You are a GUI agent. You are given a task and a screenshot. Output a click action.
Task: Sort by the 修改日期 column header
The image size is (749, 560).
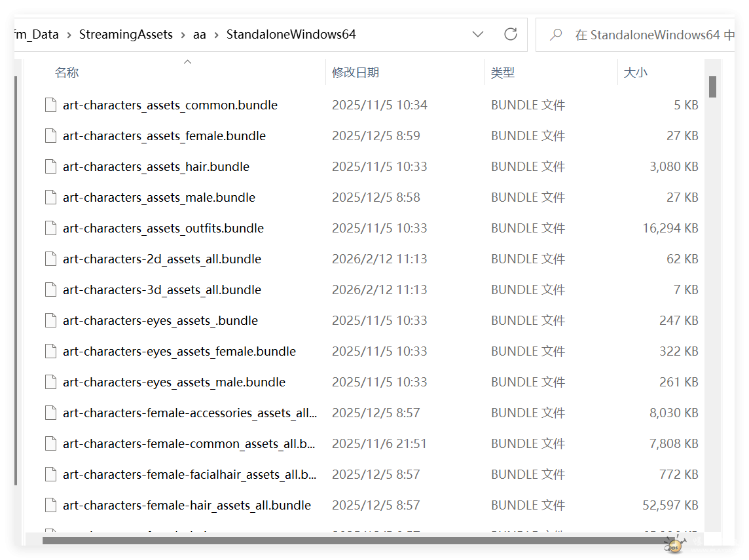pyautogui.click(x=355, y=73)
